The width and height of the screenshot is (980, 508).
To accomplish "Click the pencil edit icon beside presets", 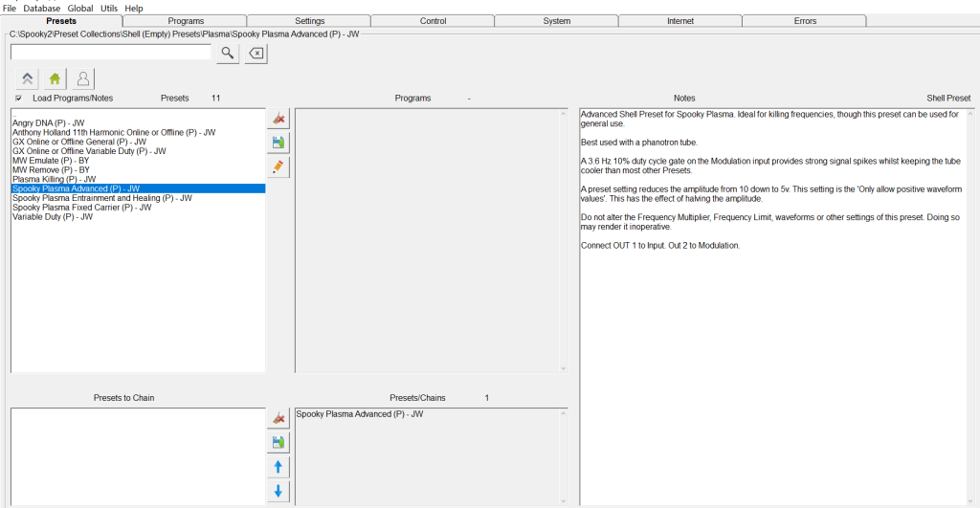I will 278,166.
